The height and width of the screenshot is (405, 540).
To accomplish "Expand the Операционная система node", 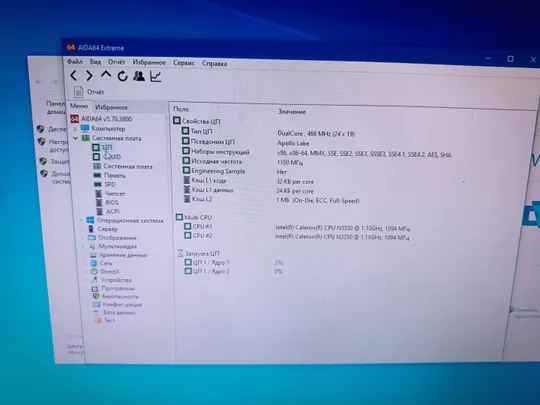I will (x=82, y=220).
